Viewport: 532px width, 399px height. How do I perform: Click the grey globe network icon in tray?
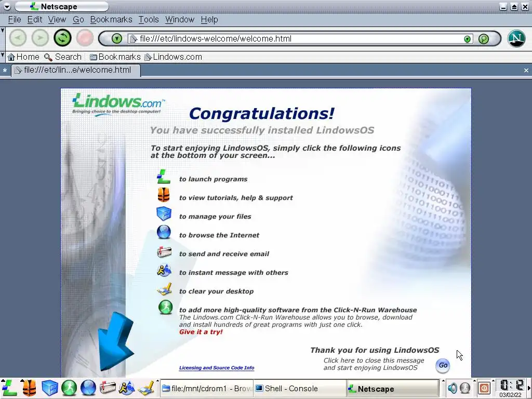(465, 388)
